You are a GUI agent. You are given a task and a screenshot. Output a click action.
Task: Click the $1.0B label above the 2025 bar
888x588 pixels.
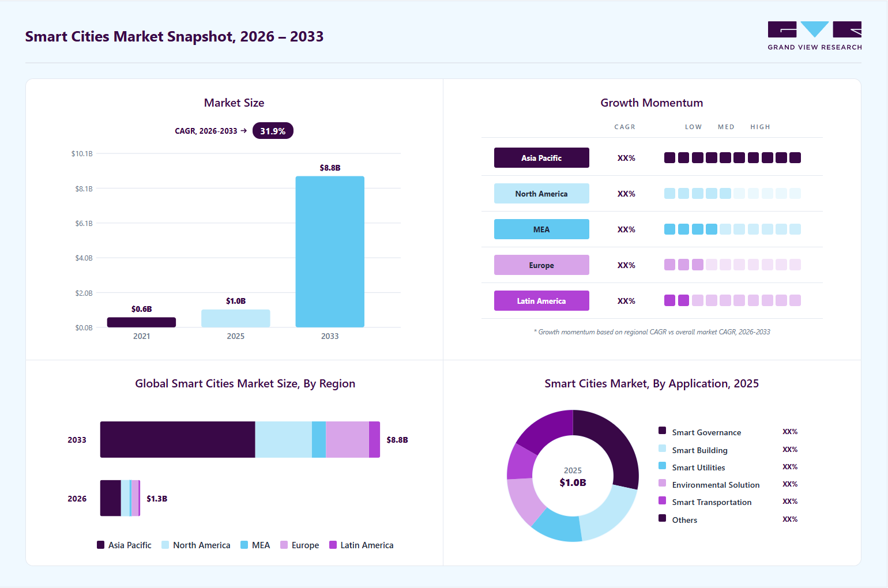click(235, 301)
